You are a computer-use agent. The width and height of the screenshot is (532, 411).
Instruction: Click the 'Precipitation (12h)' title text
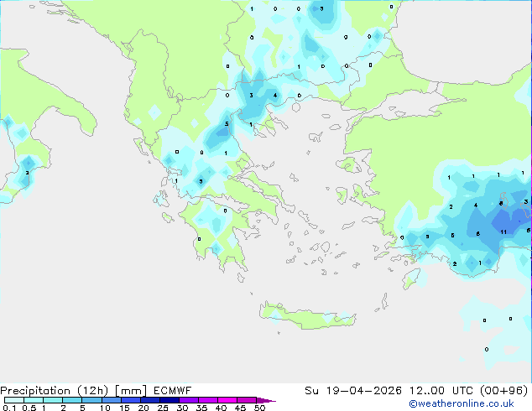coord(55,391)
